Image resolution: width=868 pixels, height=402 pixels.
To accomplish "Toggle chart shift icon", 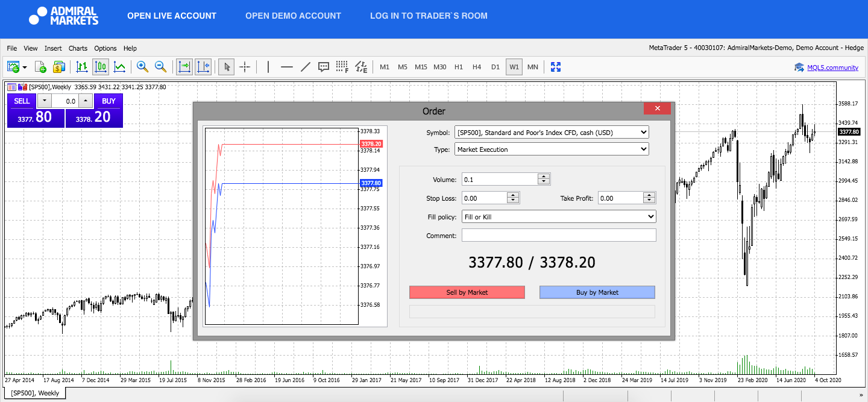I will point(203,66).
